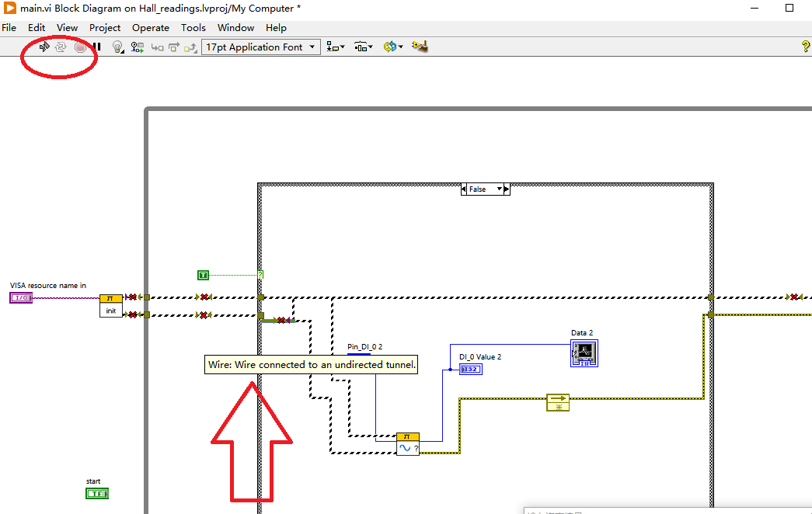The image size is (812, 514).
Task: Open the View menu
Action: [x=68, y=28]
